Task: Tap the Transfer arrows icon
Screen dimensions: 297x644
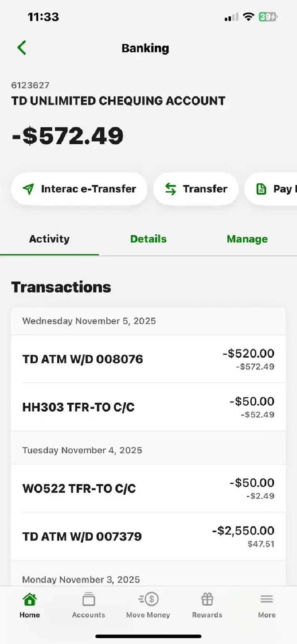Action: coord(170,189)
